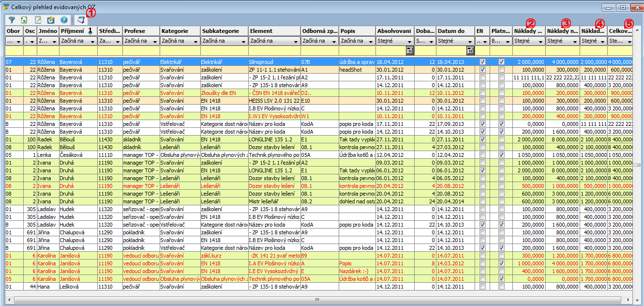The image size is (644, 306).
Task: Open help via blue question mark icon
Action: pyautogui.click(x=64, y=20)
